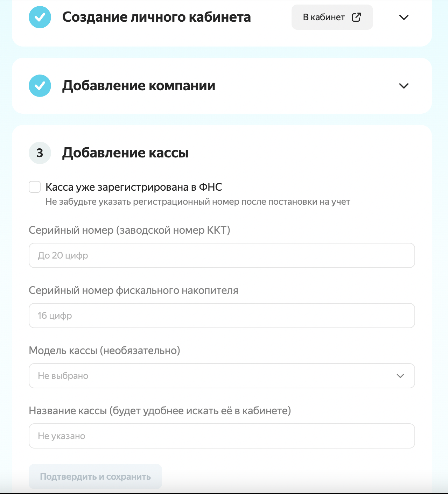The image size is (448, 494).
Task: Click the fiscal storage serial number field
Action: [222, 316]
